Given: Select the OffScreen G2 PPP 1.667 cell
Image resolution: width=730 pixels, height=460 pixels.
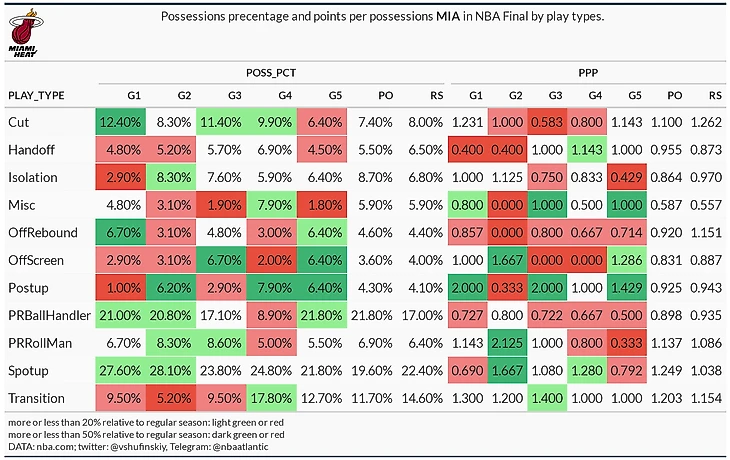Looking at the screenshot, I should 507,260.
